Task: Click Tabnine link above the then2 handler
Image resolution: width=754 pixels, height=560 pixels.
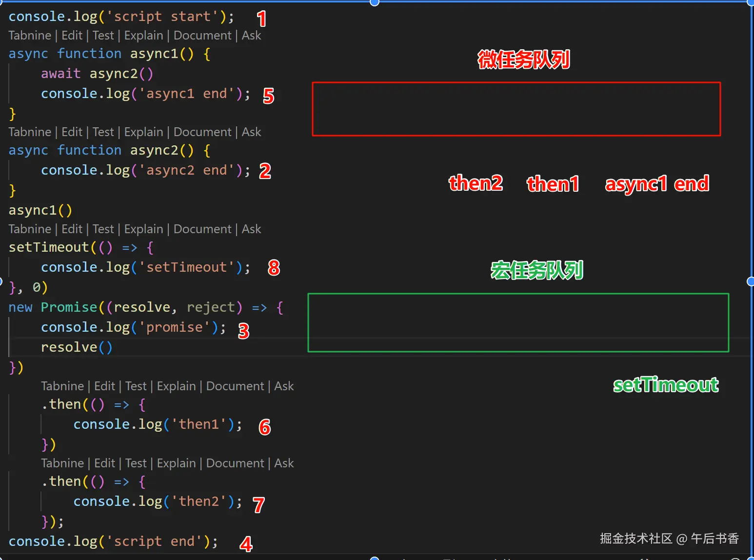Action: click(x=62, y=463)
